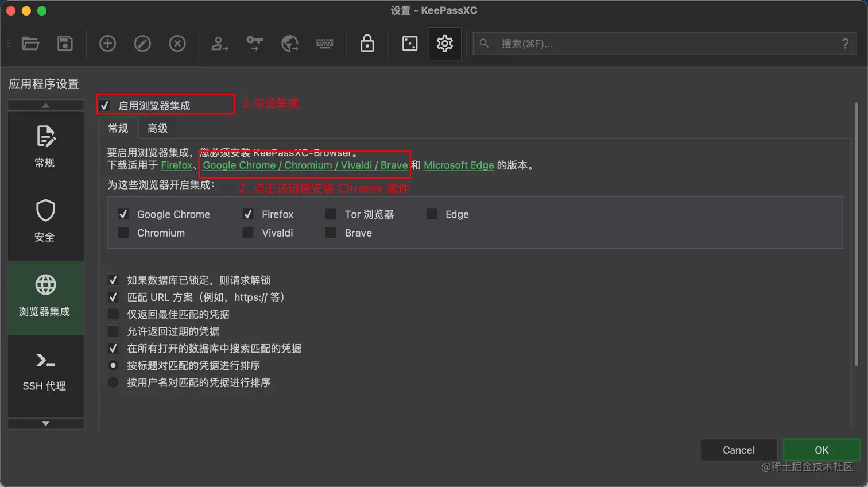Screen dimensions: 868x487
Task: Click the save database icon
Action: 65,44
